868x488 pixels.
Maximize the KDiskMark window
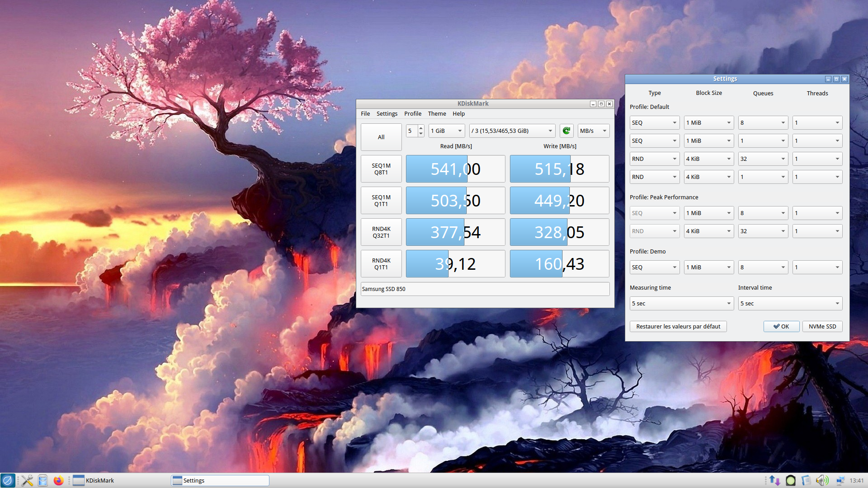coord(601,104)
